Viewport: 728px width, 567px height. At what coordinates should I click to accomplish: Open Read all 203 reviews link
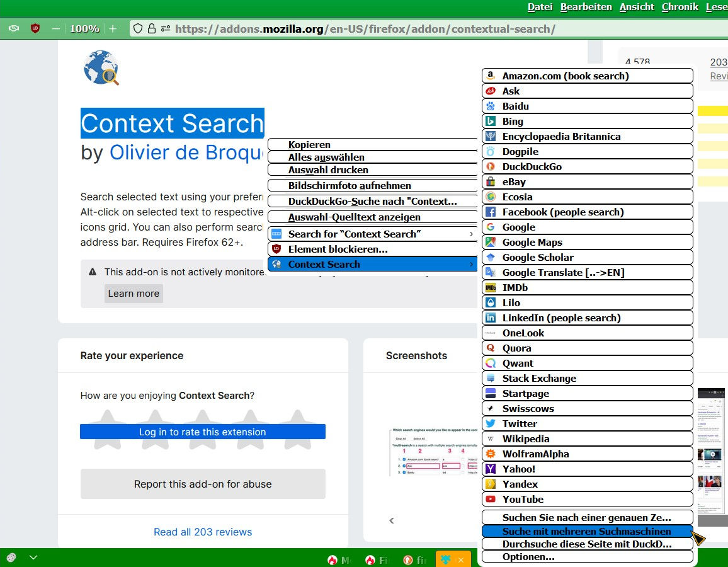pyautogui.click(x=203, y=532)
